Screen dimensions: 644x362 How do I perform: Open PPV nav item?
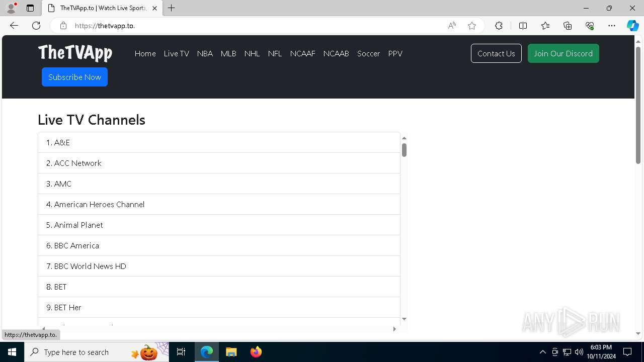click(395, 54)
